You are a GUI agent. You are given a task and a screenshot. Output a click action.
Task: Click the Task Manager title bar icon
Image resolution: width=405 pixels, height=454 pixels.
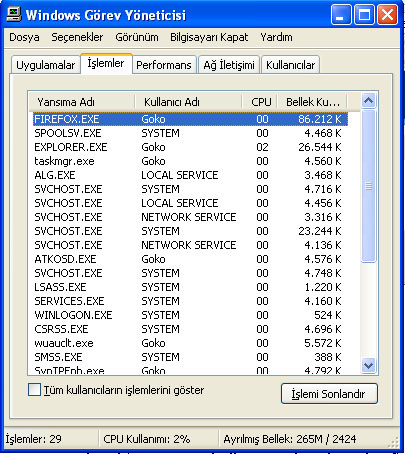(x=13, y=15)
